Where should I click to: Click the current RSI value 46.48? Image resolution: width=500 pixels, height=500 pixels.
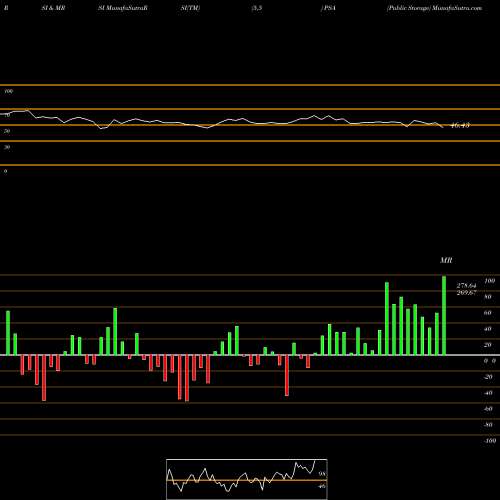[x=460, y=126]
